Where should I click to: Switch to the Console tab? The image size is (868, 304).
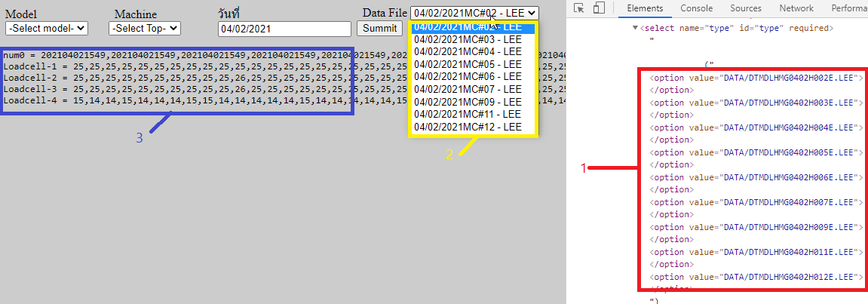(x=696, y=8)
